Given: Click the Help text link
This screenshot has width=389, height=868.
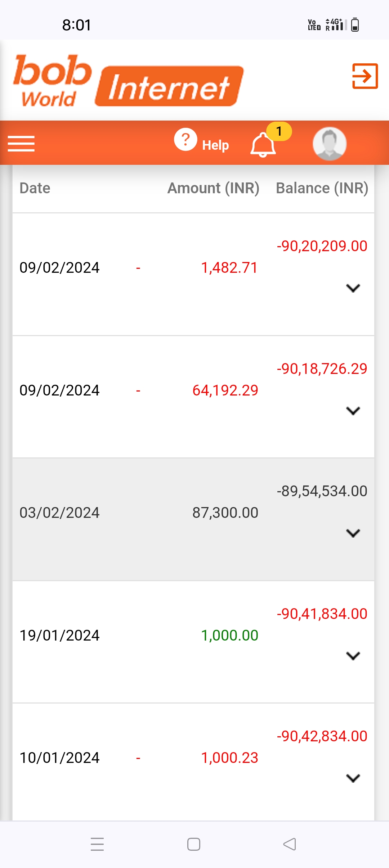Looking at the screenshot, I should click(215, 145).
